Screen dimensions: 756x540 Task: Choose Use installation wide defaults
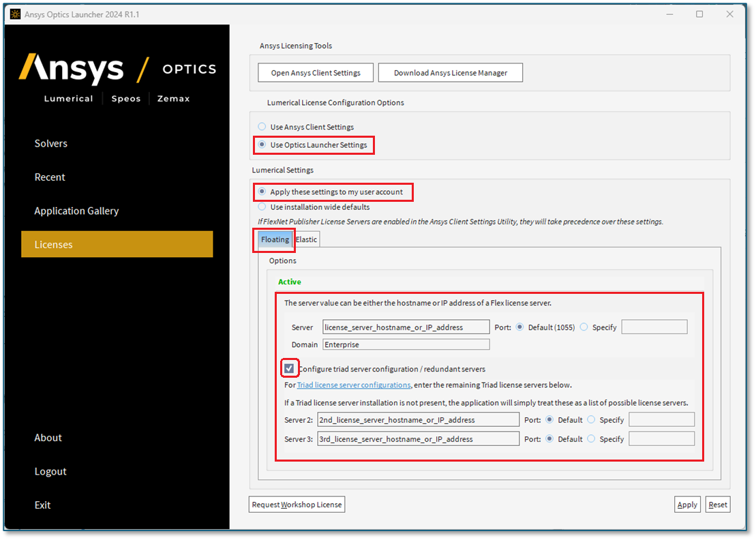(x=262, y=207)
